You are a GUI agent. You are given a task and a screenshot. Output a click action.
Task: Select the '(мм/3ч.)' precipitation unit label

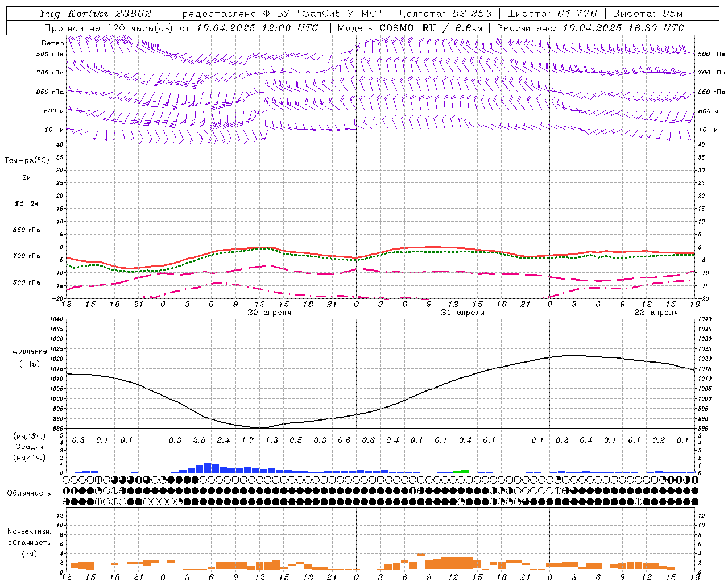tap(28, 436)
